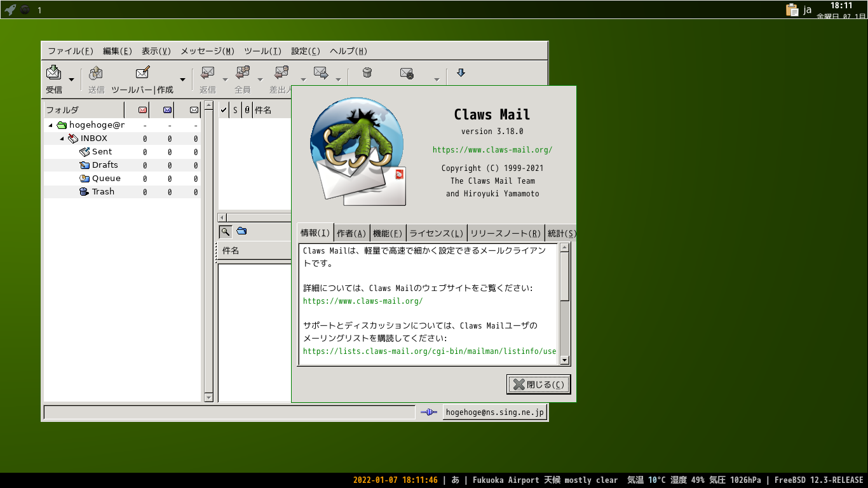Open the dropdown arrow next to 返信

tap(225, 79)
